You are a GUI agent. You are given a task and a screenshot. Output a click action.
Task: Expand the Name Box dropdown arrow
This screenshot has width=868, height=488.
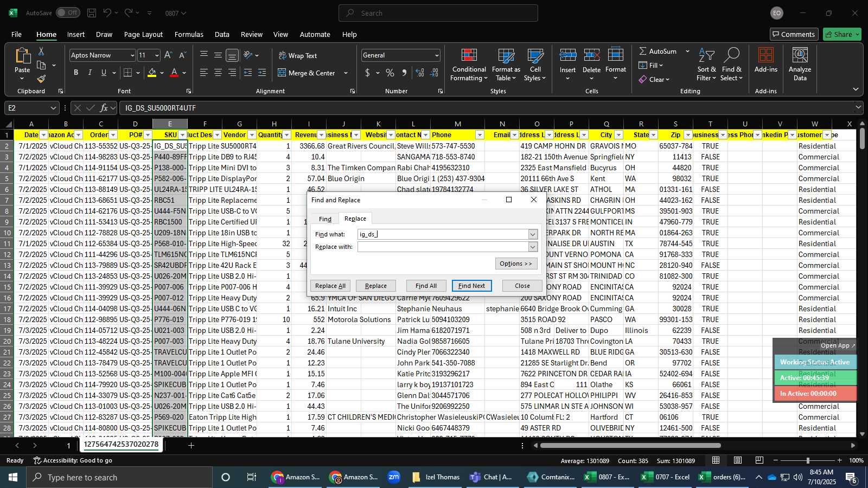(x=53, y=108)
